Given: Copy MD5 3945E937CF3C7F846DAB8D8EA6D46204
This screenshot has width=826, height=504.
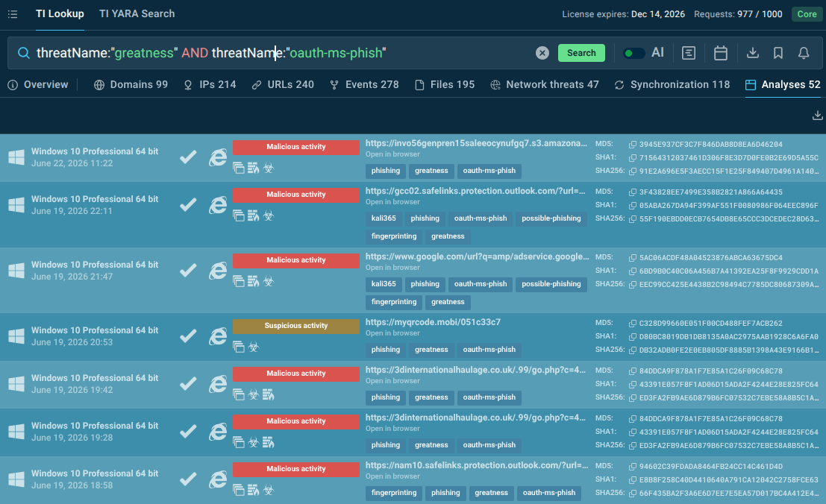Looking at the screenshot, I should click(x=632, y=144).
